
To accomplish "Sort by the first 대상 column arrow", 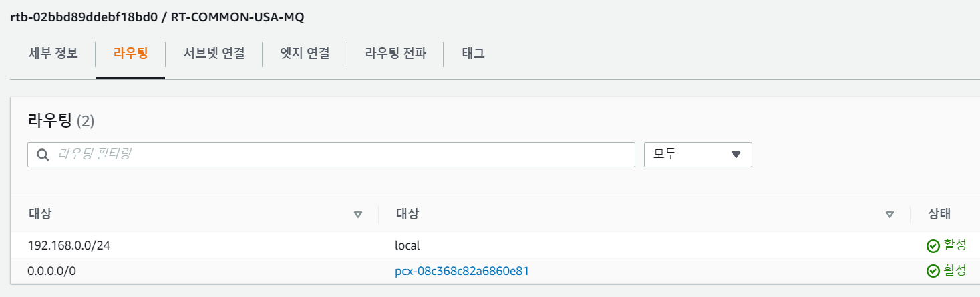I will [x=357, y=215].
